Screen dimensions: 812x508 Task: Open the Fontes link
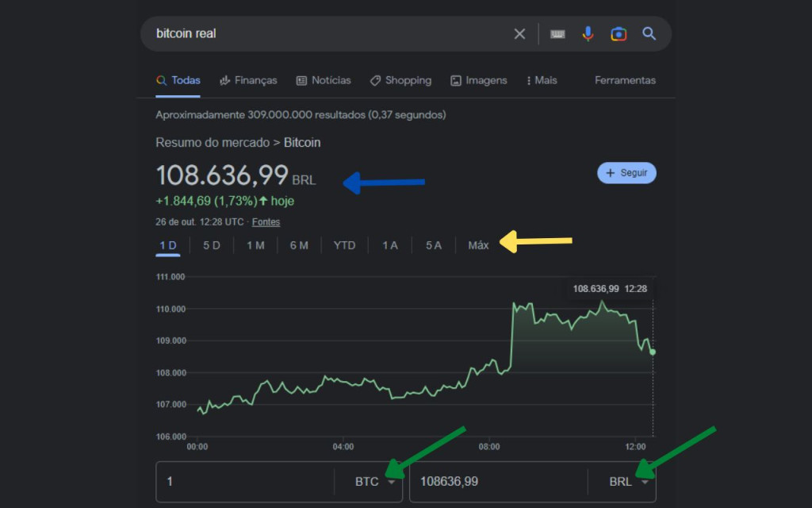pyautogui.click(x=266, y=222)
